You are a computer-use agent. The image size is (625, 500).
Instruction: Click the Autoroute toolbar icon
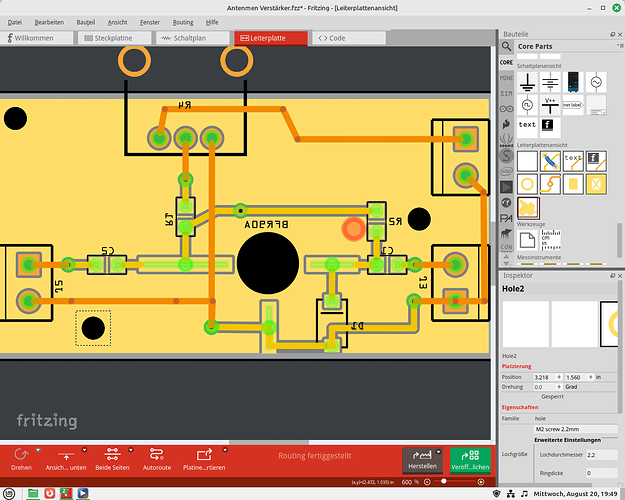click(x=155, y=455)
